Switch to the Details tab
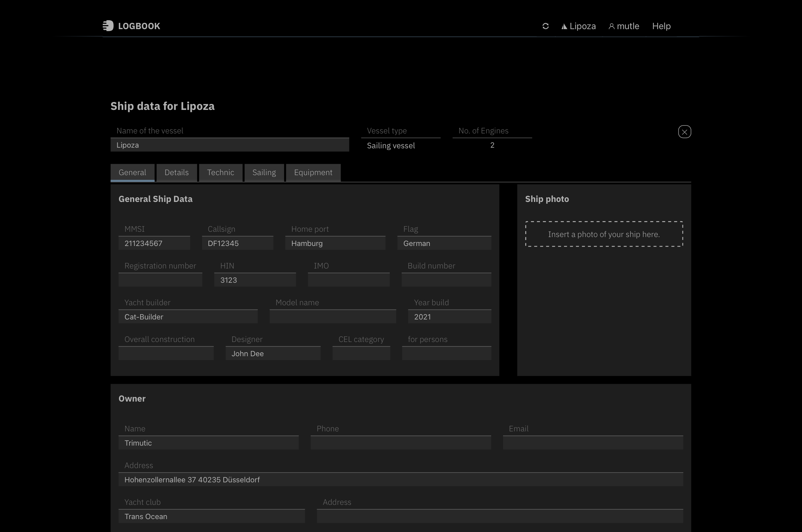 [176, 172]
